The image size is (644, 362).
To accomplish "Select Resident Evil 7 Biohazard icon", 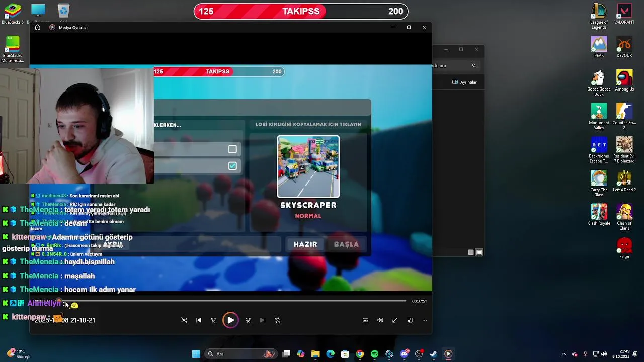I will tap(624, 150).
